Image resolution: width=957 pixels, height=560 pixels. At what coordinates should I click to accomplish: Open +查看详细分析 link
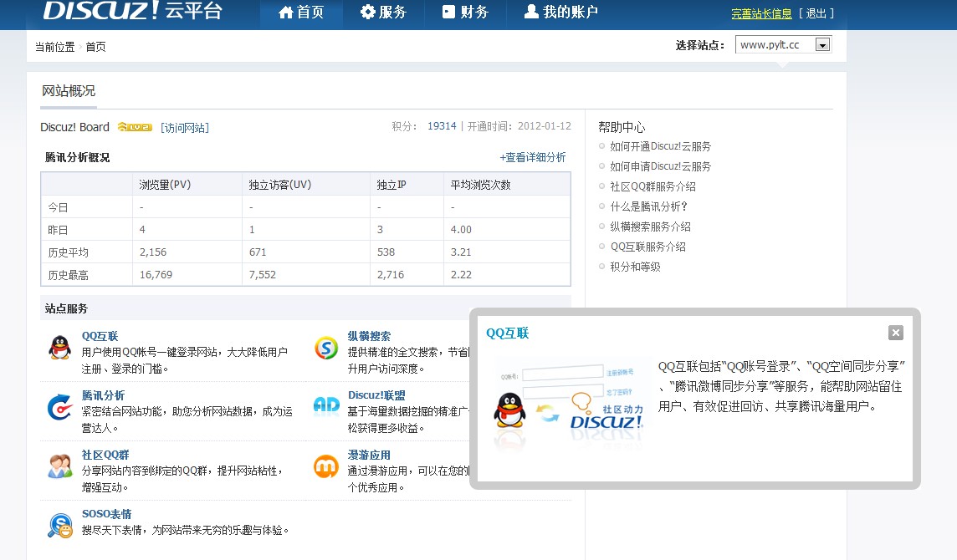[533, 157]
